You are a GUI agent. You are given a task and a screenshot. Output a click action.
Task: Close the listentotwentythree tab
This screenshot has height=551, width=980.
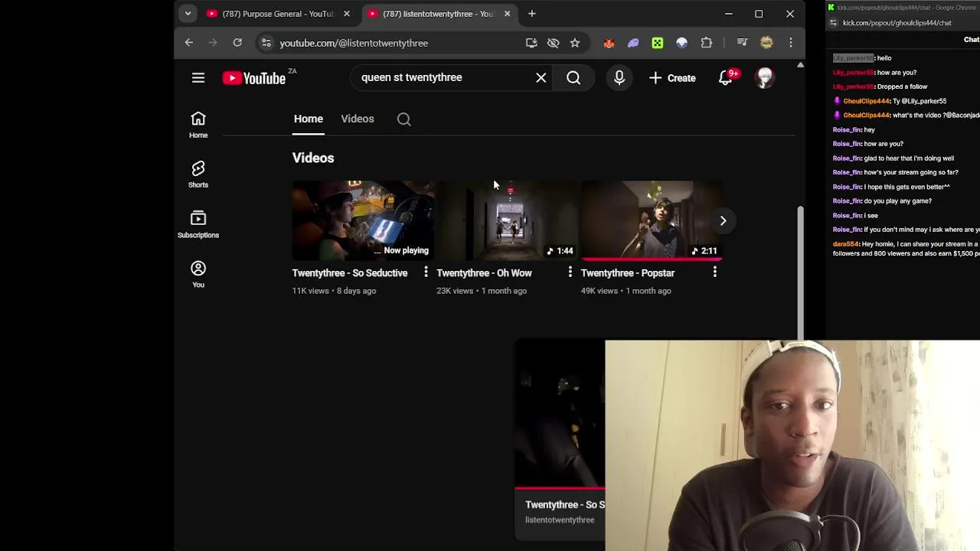pos(507,14)
